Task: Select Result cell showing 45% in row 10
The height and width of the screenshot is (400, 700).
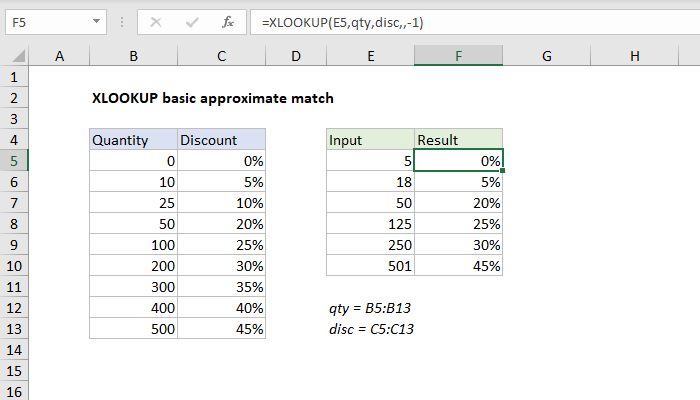Action: [458, 266]
